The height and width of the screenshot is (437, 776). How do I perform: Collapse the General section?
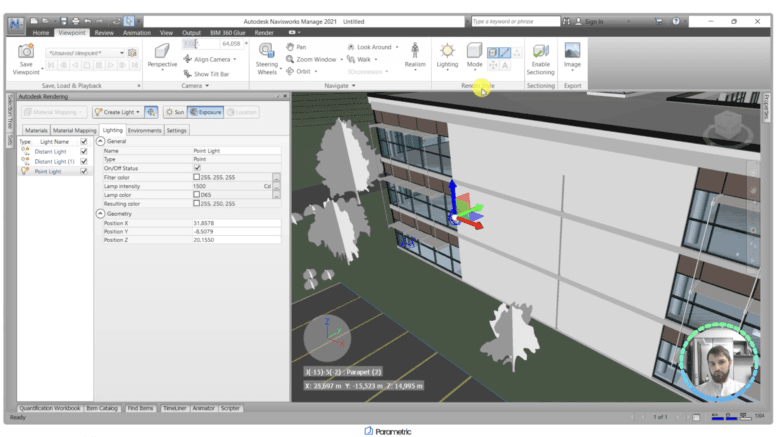click(x=100, y=141)
